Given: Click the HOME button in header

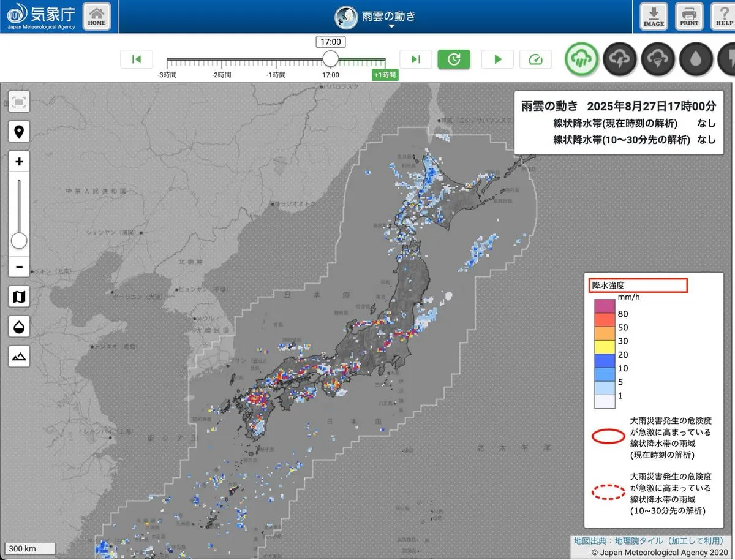Looking at the screenshot, I should [96, 17].
